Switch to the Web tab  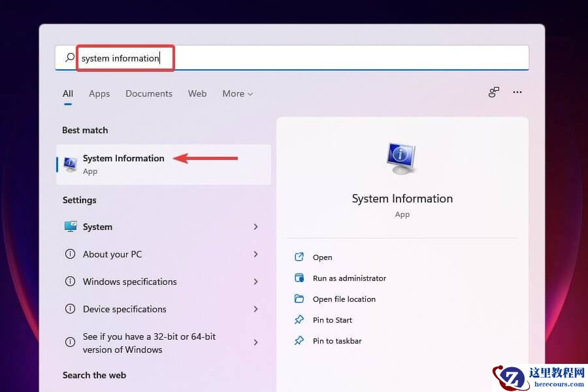[x=197, y=93]
